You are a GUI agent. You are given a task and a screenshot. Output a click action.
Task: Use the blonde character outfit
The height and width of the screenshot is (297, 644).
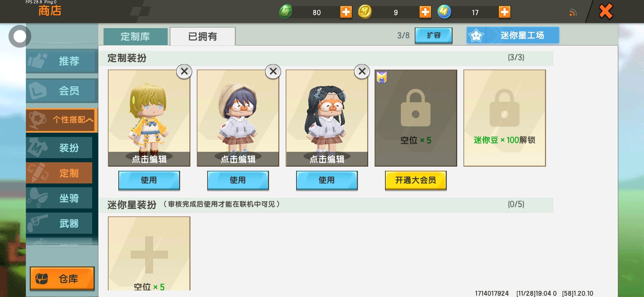(x=149, y=180)
